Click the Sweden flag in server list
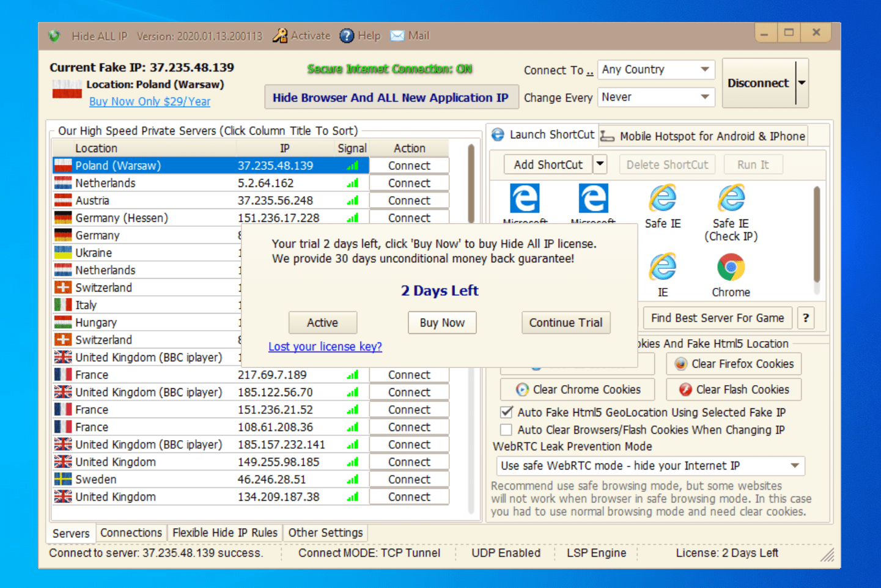 (x=63, y=479)
